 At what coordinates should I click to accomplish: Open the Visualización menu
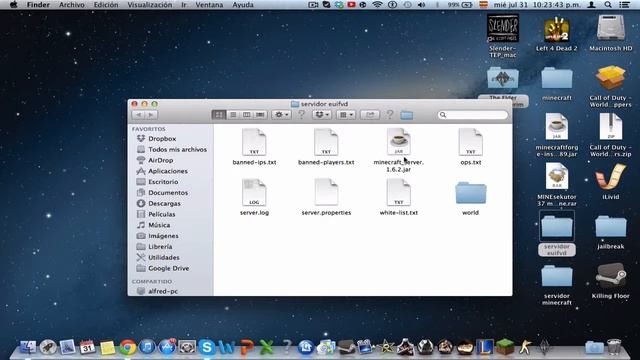point(150,5)
